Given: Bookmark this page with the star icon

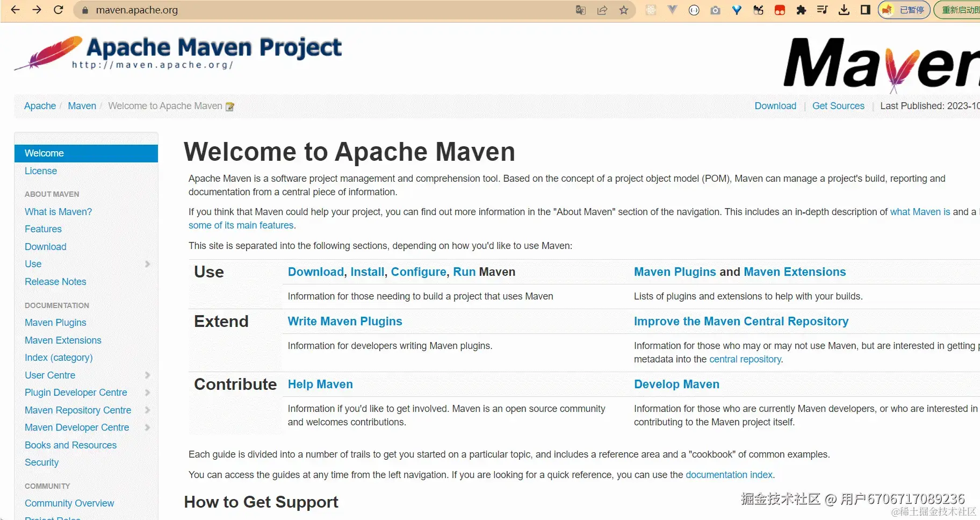Looking at the screenshot, I should point(624,10).
